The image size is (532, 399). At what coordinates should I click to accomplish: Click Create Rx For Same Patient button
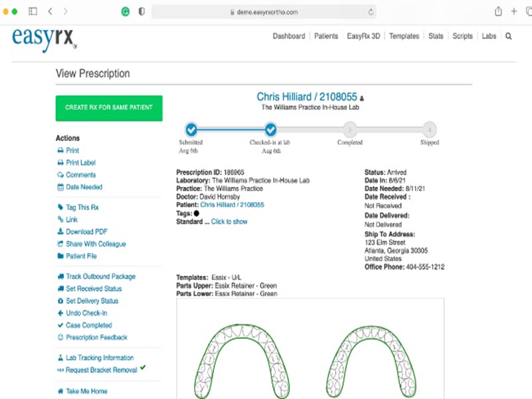point(109,108)
